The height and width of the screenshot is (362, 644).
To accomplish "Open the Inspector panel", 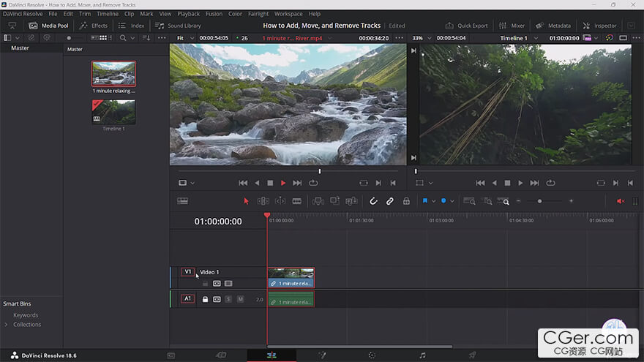I will [599, 26].
